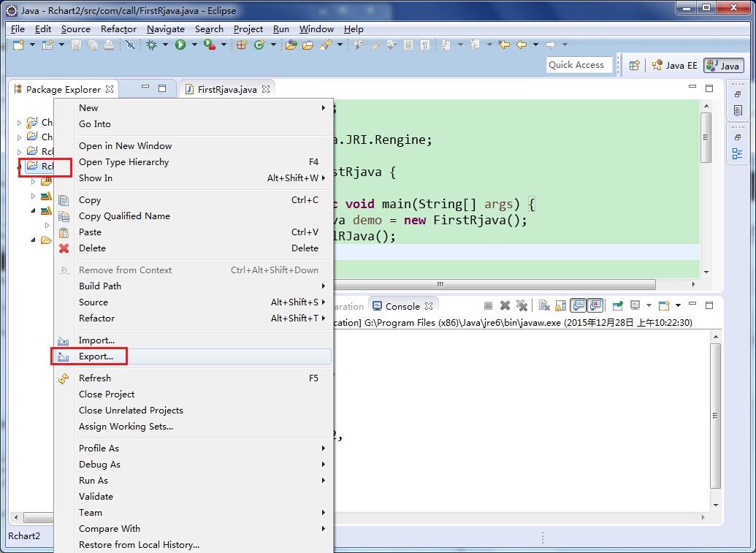Click the Terminate square icon in Console
756x553 pixels.
tap(488, 305)
